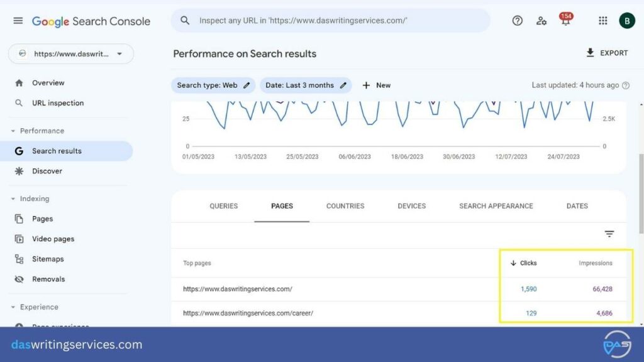Click the 66,428 impressions value

point(602,289)
